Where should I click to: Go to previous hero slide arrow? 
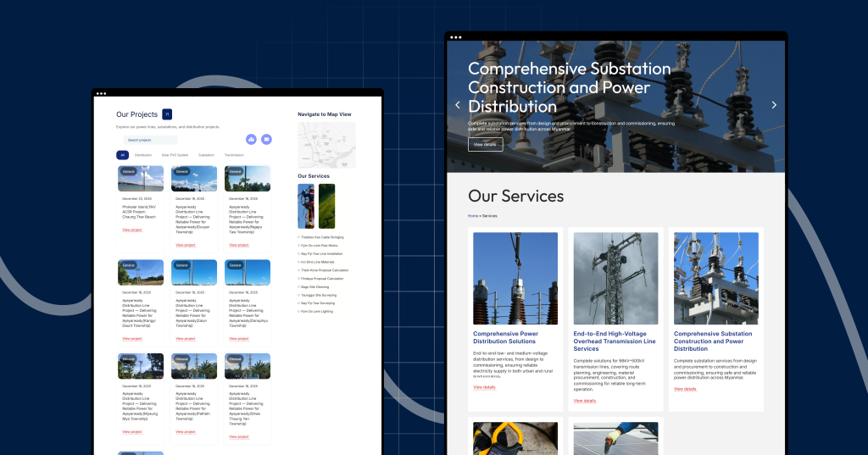[x=457, y=104]
